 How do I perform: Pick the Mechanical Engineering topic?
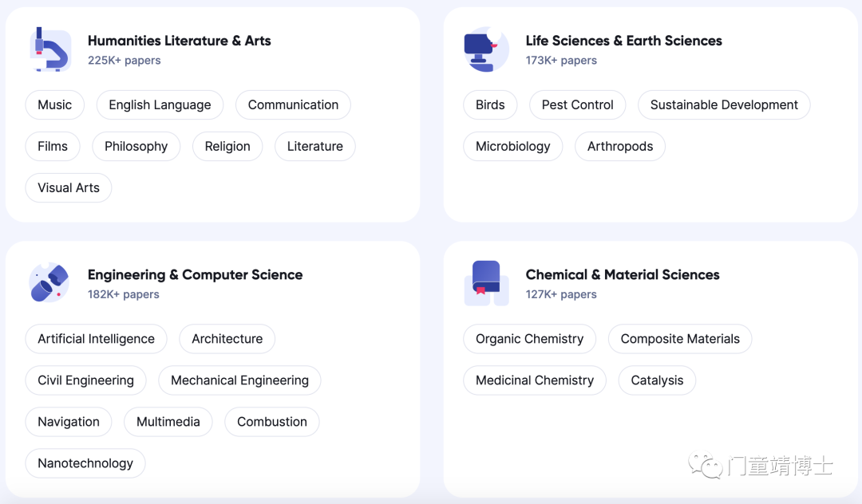tap(239, 380)
